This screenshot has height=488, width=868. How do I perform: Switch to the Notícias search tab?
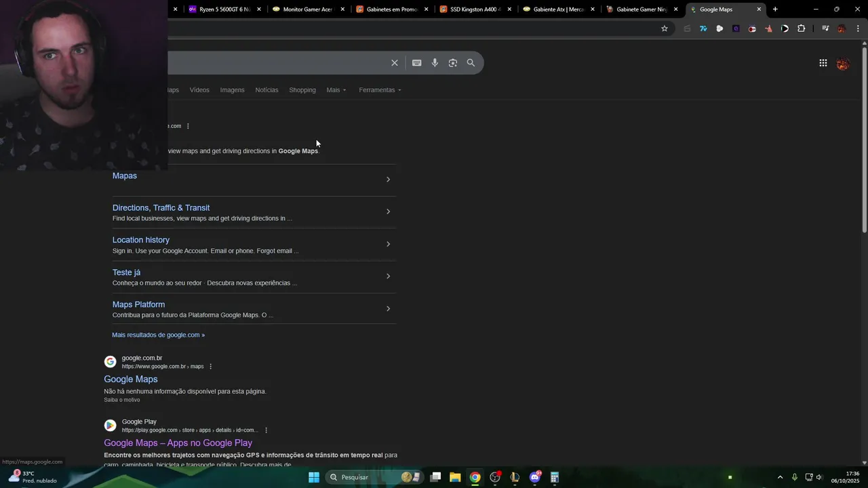coord(267,90)
